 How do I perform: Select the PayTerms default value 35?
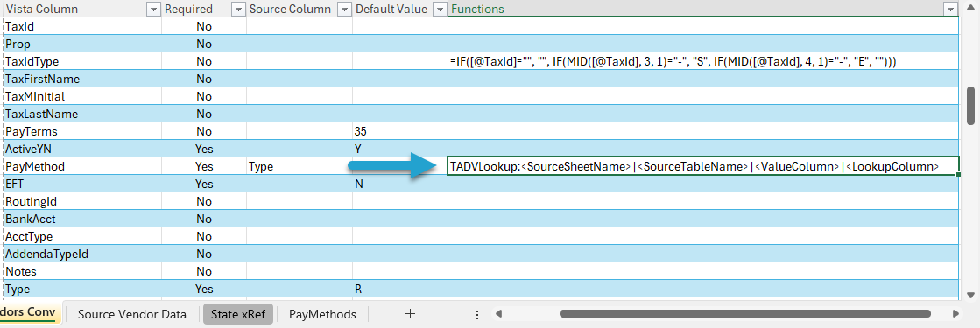(x=400, y=131)
